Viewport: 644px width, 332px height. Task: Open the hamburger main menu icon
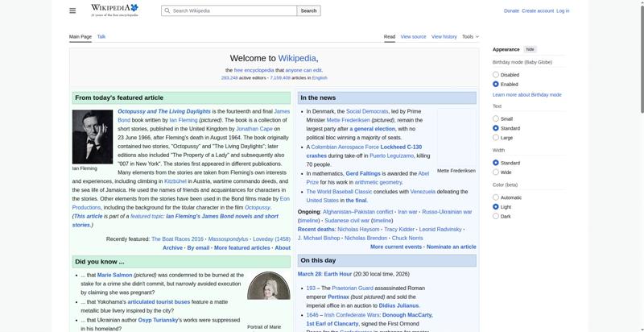[72, 10]
